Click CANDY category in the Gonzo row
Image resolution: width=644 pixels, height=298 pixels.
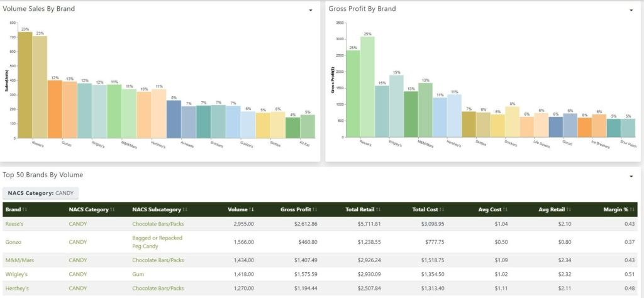(x=78, y=242)
